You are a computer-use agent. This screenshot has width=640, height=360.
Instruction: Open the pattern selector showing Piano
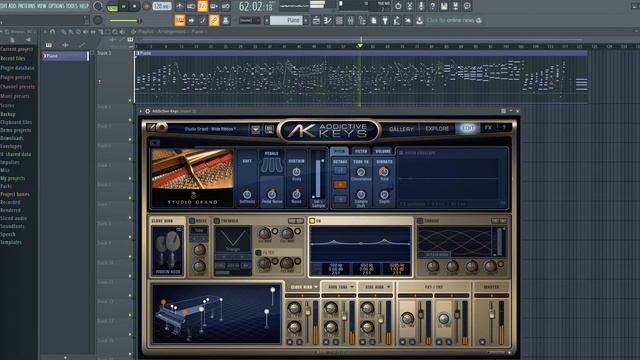(287, 20)
